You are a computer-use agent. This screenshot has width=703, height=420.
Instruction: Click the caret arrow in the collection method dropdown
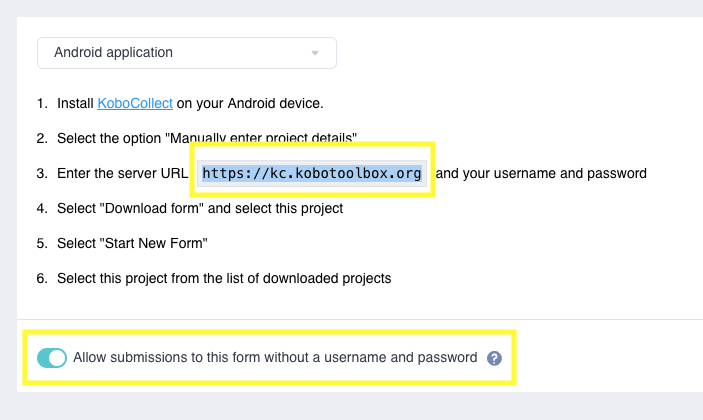point(315,53)
